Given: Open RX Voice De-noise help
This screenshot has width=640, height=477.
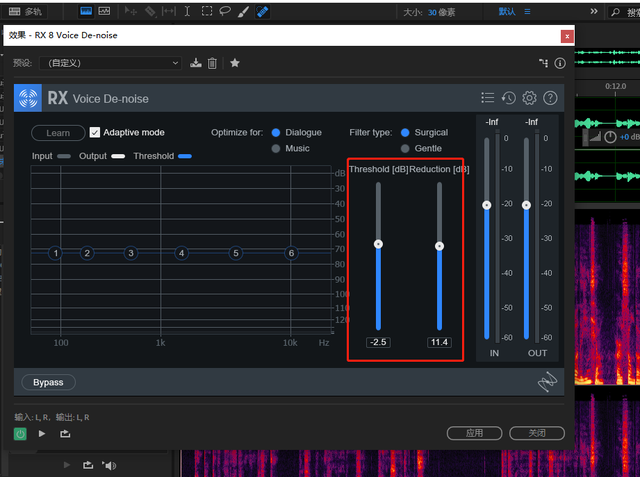Looking at the screenshot, I should click(x=549, y=98).
